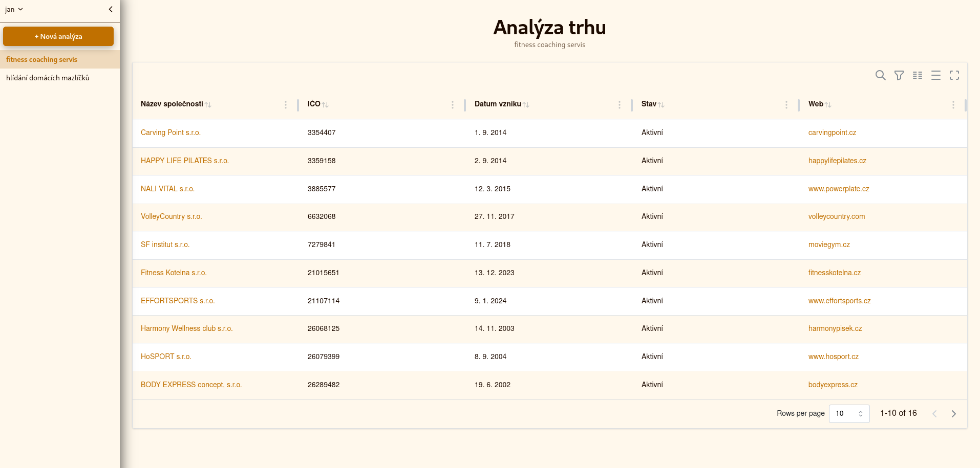Open column actions menu for Stav
The height and width of the screenshot is (468, 980).
[786, 104]
